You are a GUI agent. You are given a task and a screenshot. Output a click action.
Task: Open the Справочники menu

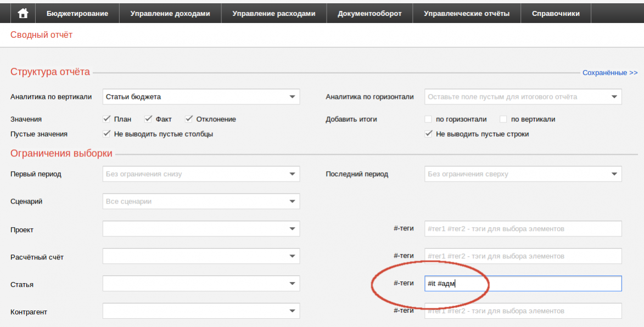556,14
